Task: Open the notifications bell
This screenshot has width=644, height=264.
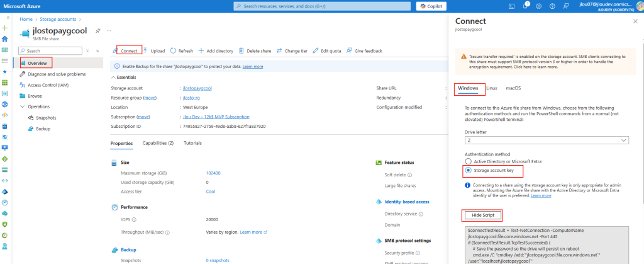Action: pyautogui.click(x=525, y=6)
